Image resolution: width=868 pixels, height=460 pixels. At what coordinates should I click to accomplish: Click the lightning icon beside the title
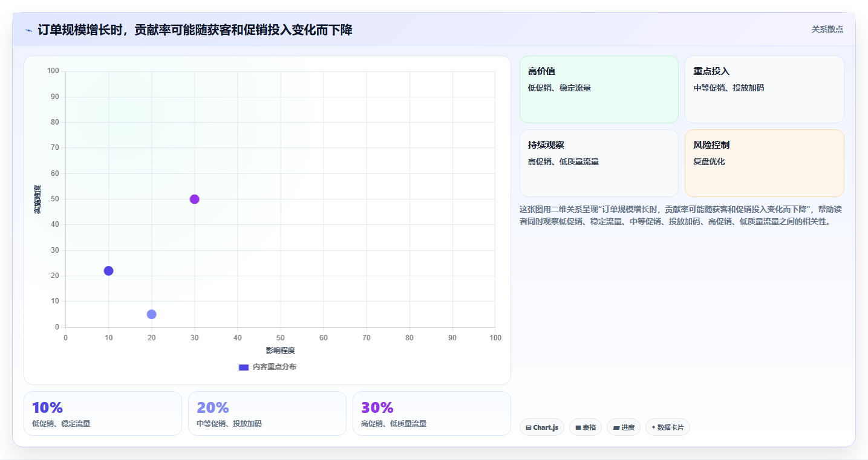click(x=28, y=30)
